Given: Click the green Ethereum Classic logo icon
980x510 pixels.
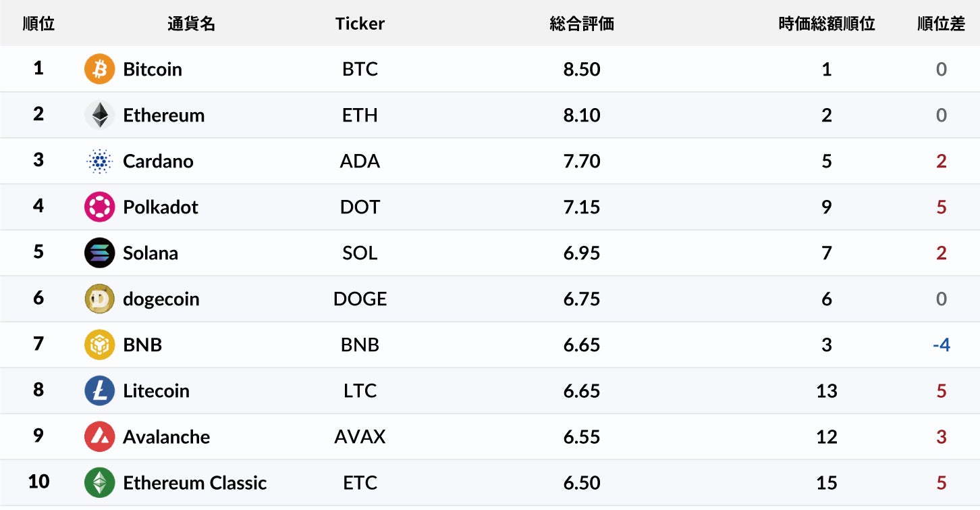Looking at the screenshot, I should 100,483.
